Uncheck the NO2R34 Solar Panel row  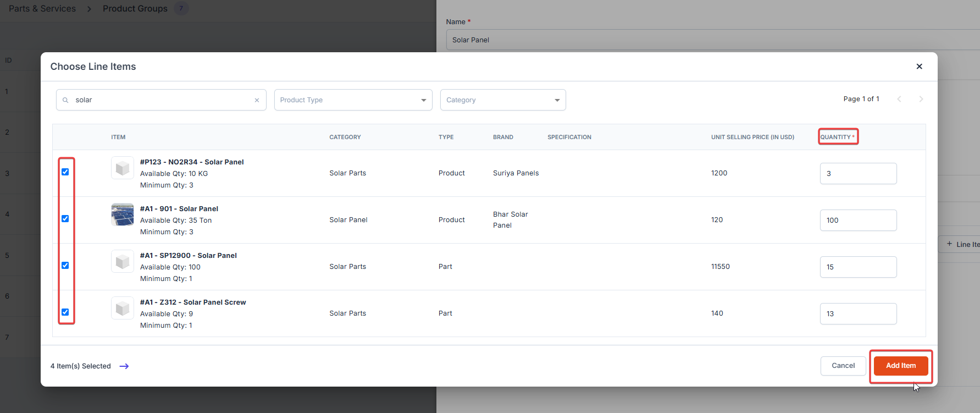(x=65, y=172)
